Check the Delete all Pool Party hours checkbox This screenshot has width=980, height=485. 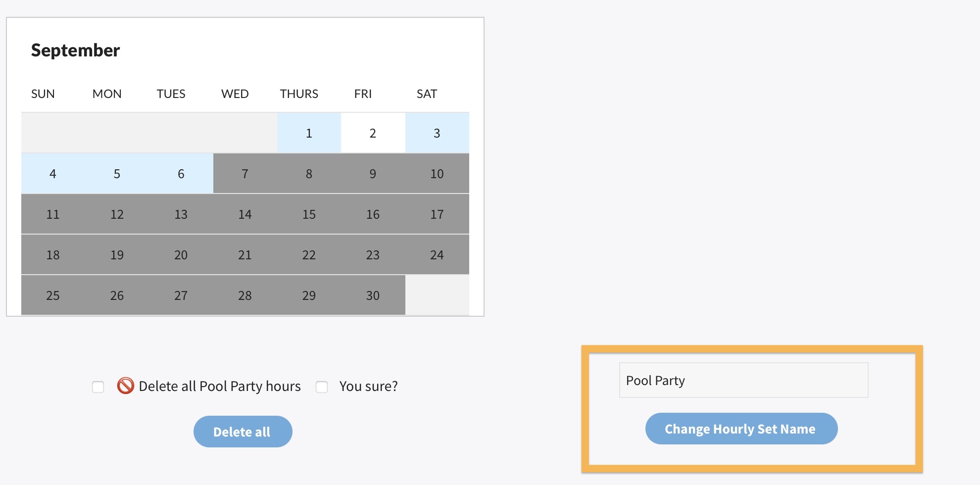98,387
